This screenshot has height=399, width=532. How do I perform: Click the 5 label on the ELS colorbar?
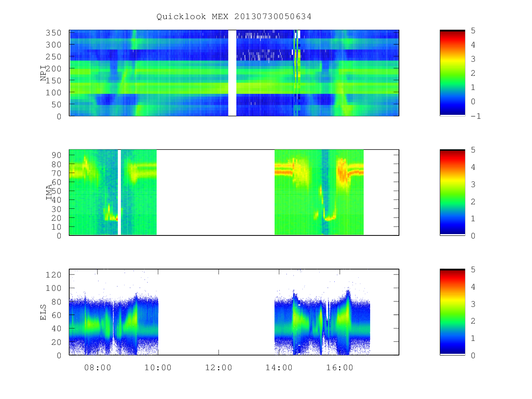pyautogui.click(x=473, y=270)
